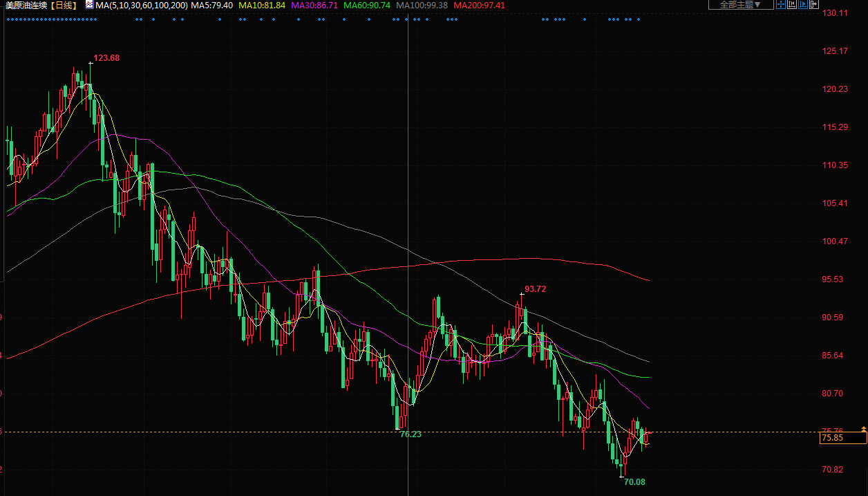Click the gray MA100:99.38 legend label
This screenshot has width=868, height=496.
tap(422, 5)
